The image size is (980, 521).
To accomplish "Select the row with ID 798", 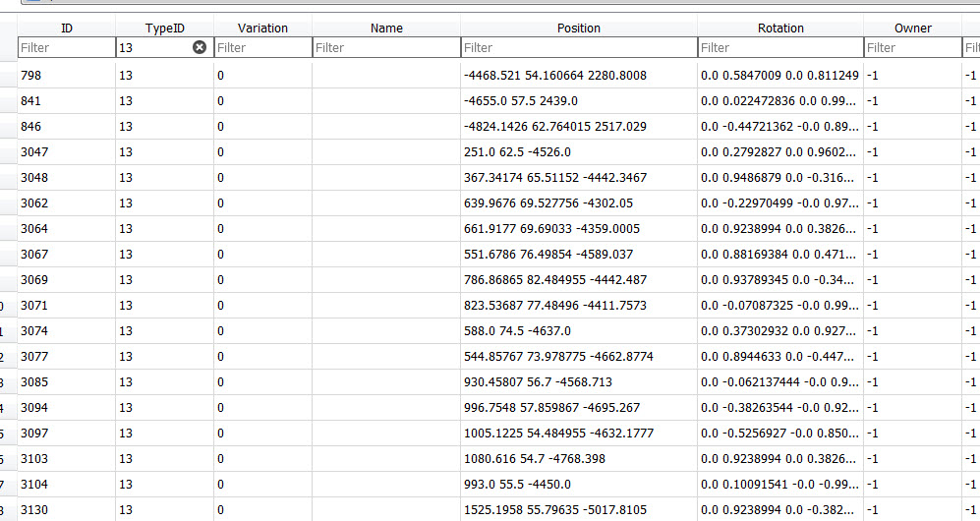I will coord(66,76).
